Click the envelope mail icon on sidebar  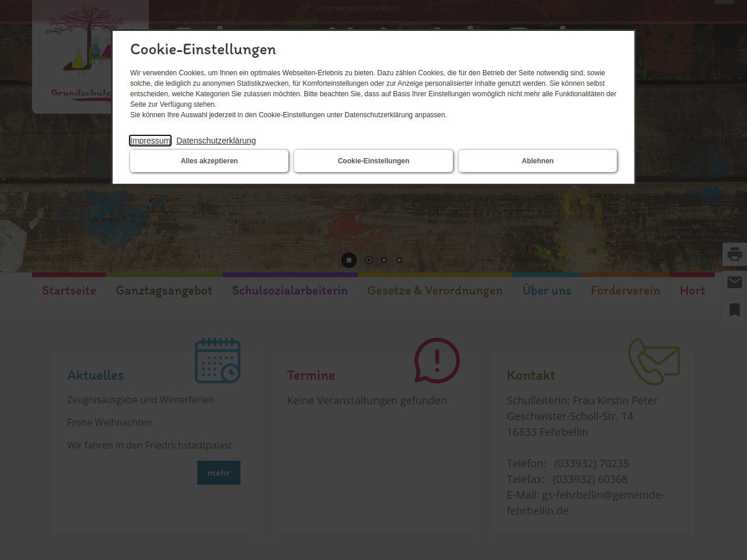click(735, 282)
